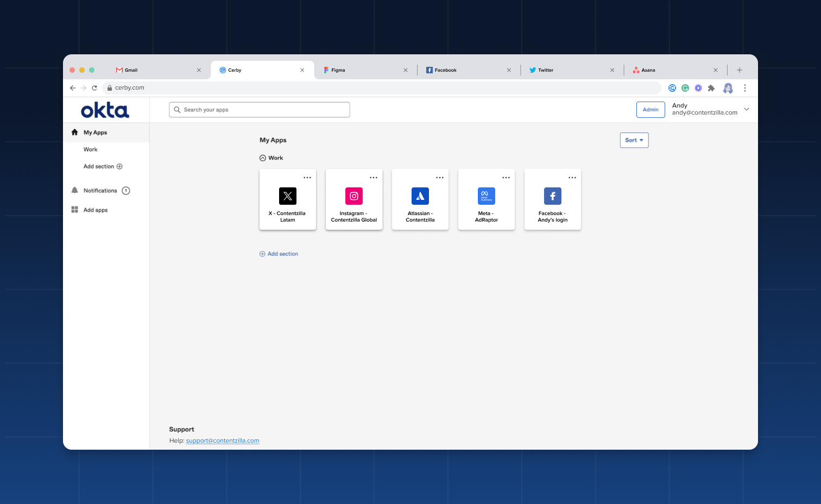Open options menu for Instagram card
Image resolution: width=821 pixels, height=504 pixels.
374,178
